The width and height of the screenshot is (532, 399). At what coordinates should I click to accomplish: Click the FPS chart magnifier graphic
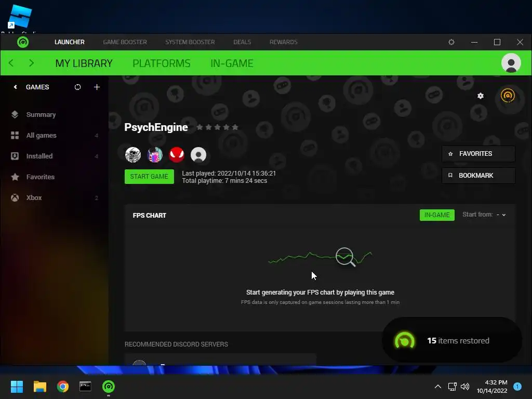[345, 257]
